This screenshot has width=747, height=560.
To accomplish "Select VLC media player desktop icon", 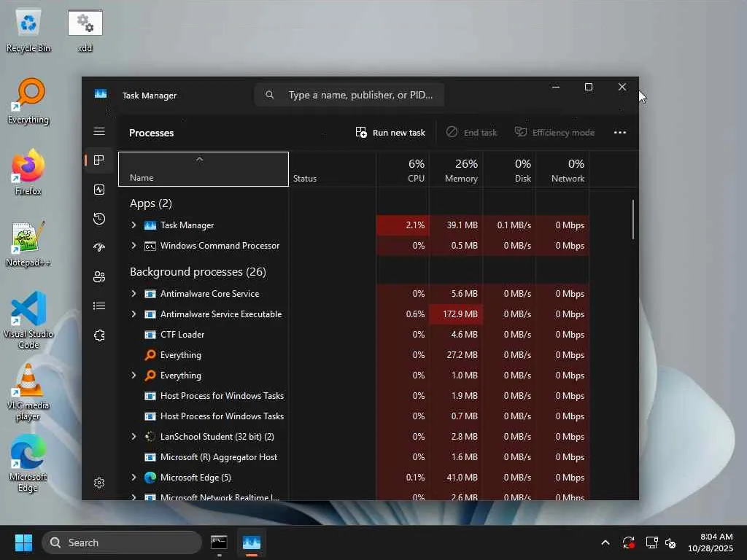I will 28,392.
